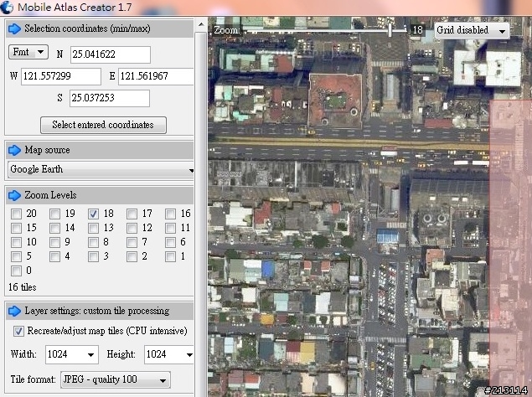Enable zoom level 17 checkbox
The image size is (532, 397).
click(132, 214)
